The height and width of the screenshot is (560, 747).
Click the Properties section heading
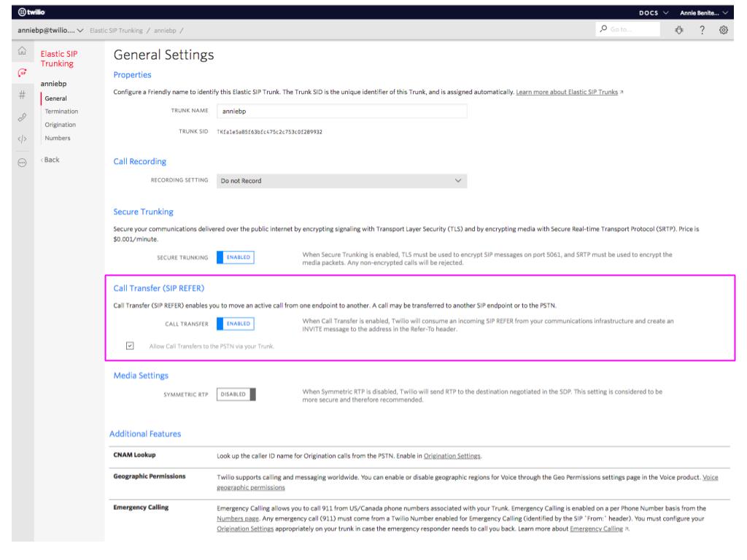[x=133, y=75]
